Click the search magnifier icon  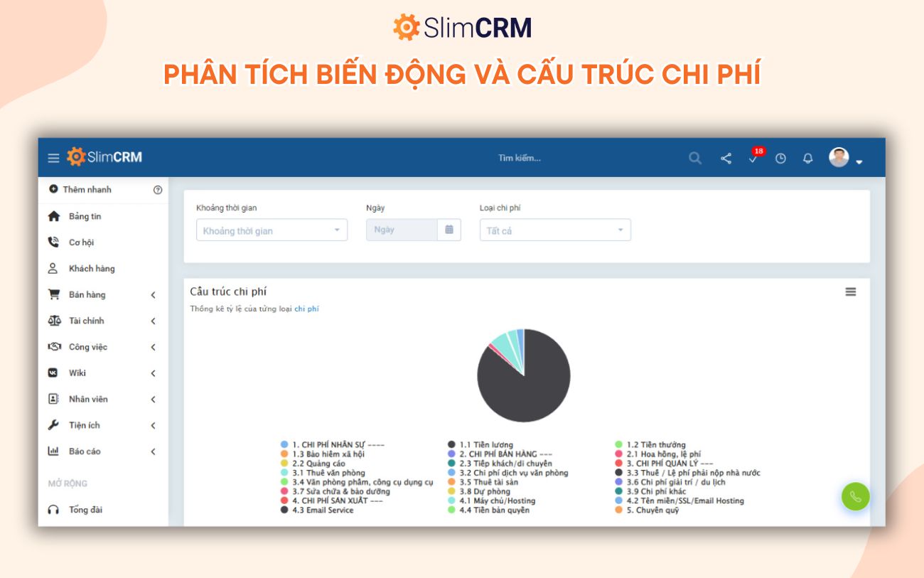(x=695, y=158)
